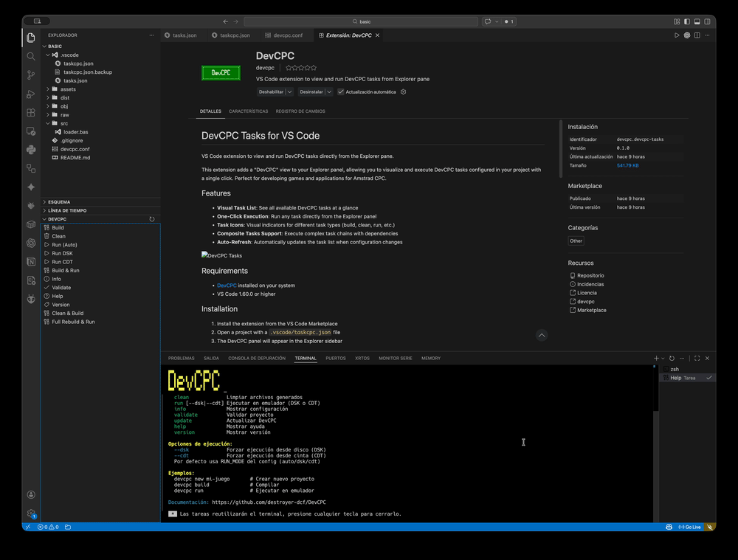Create a new terminal with plus icon

click(x=656, y=358)
